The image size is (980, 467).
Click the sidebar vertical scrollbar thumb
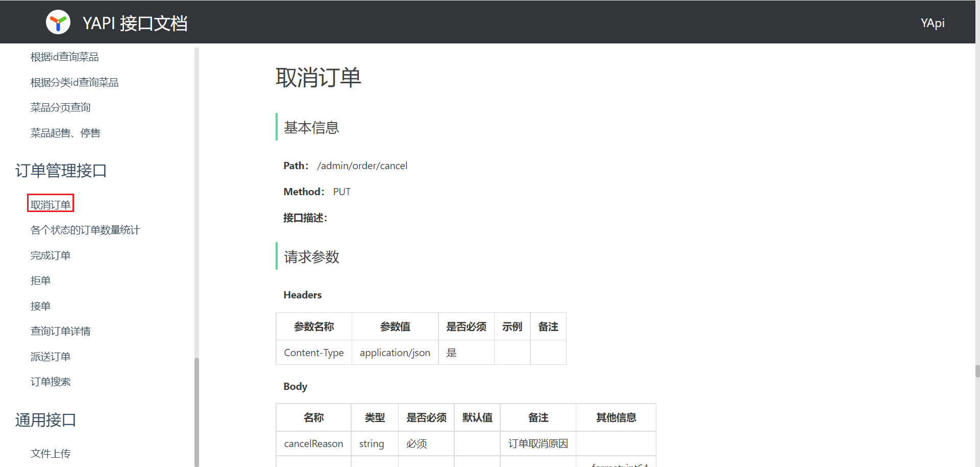click(x=197, y=411)
